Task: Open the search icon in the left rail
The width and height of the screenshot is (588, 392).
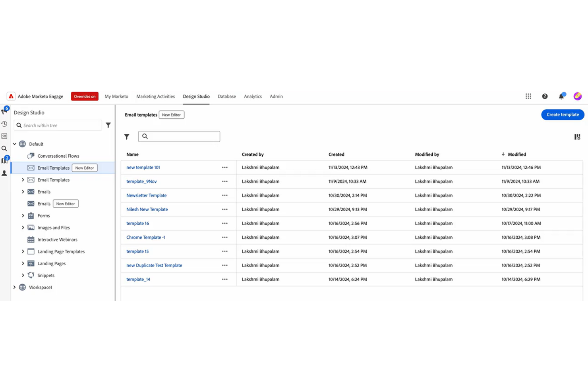Action: click(4, 148)
